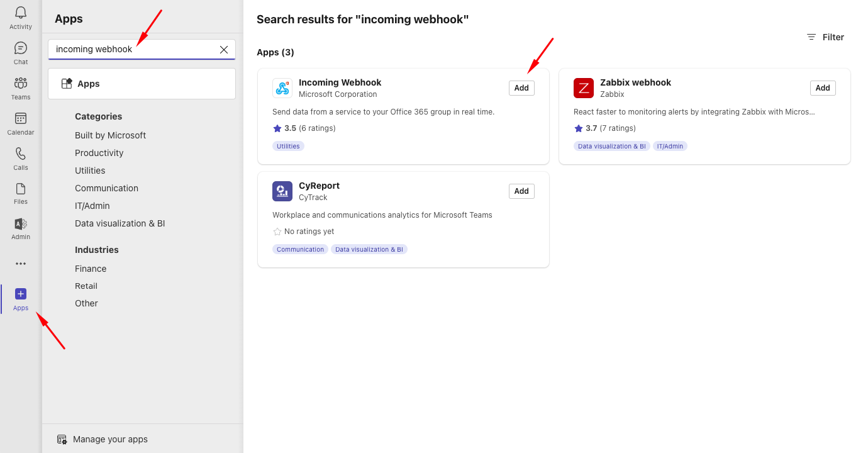The image size is (868, 453).
Task: Click the Utilities tag on Incoming Webhook
Action: [289, 146]
